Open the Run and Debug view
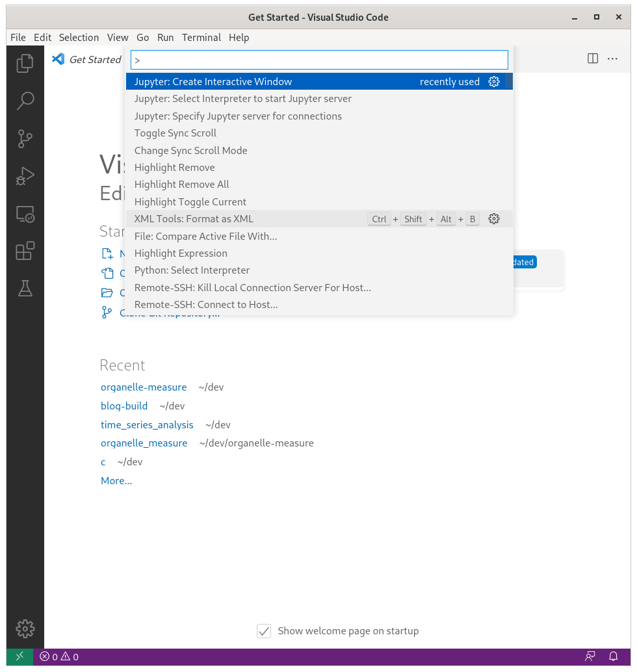637x672 pixels. click(25, 176)
